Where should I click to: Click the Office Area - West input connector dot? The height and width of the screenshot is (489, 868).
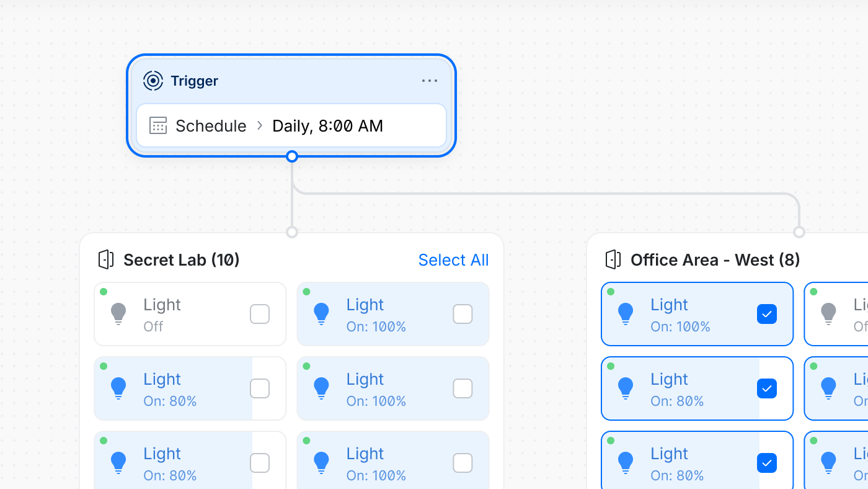[x=799, y=232]
